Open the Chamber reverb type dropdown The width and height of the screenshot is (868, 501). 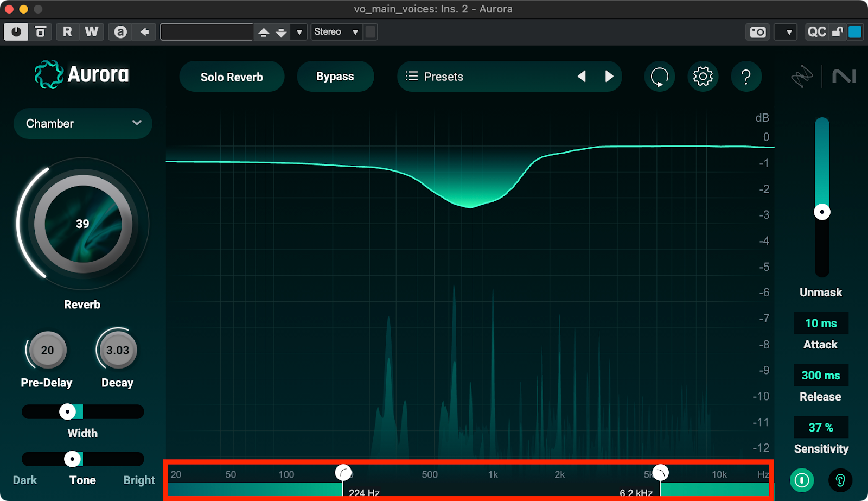83,123
